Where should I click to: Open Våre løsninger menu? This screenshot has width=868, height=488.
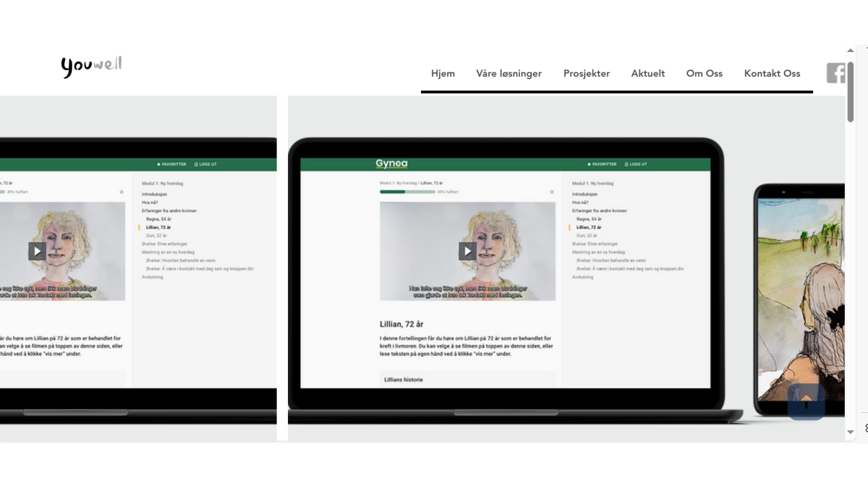tap(509, 73)
